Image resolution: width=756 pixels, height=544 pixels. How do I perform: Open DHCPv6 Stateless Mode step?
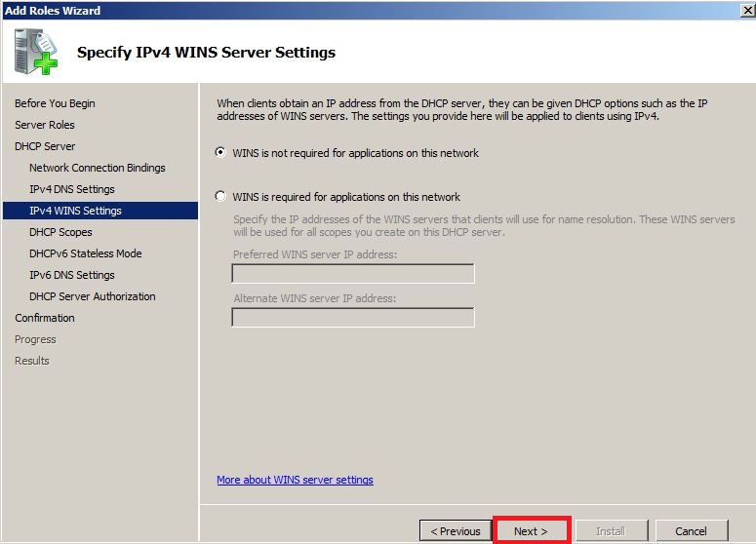[85, 253]
